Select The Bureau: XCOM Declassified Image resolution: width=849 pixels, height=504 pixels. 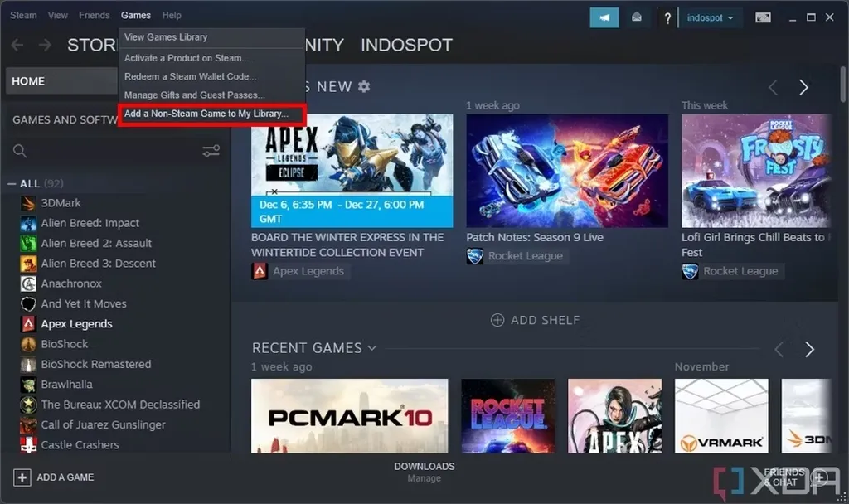(x=120, y=405)
